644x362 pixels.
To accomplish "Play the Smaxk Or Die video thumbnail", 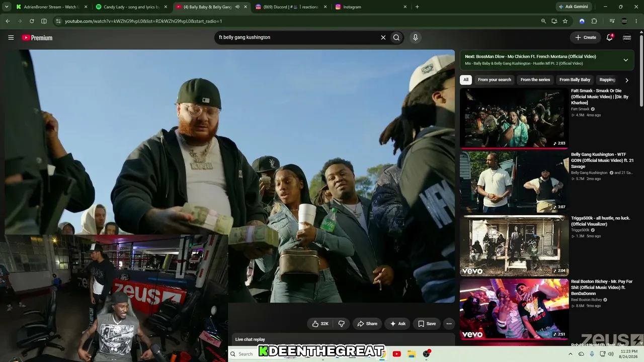I will pyautogui.click(x=514, y=119).
